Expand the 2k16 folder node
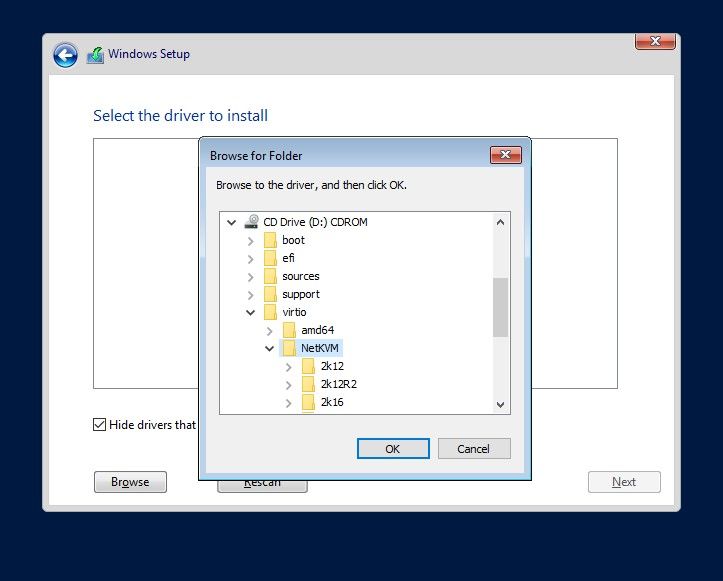 288,403
